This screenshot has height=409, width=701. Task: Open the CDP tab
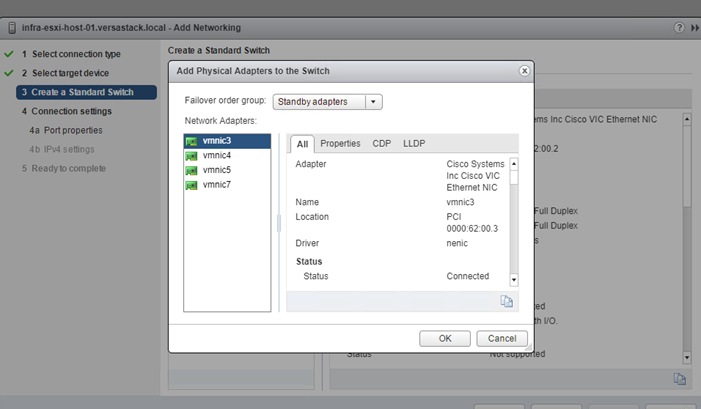point(381,143)
